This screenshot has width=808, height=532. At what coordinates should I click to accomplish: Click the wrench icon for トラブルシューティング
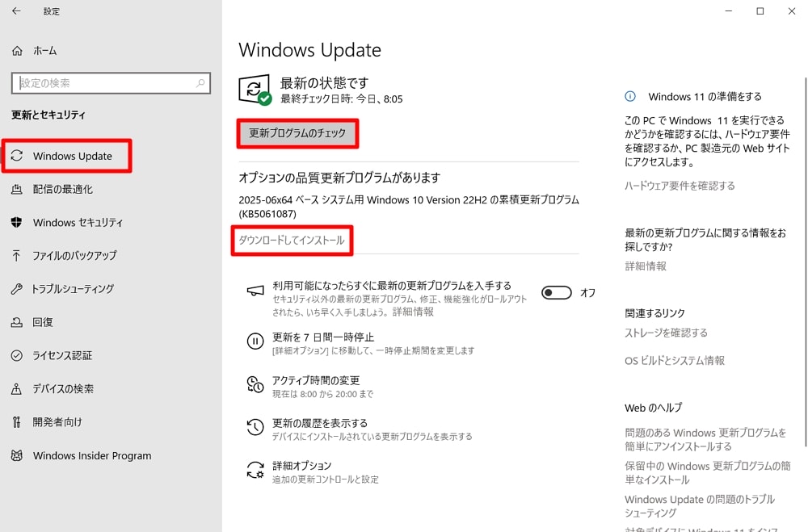click(16, 289)
